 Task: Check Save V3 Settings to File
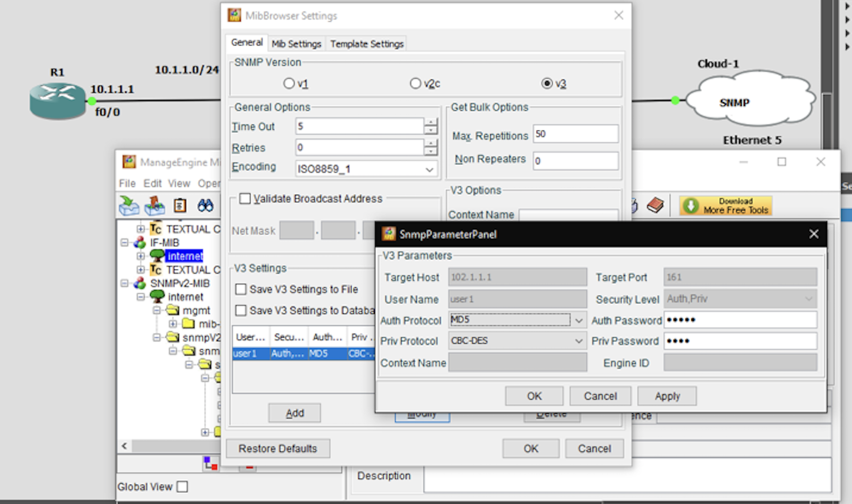[241, 289]
